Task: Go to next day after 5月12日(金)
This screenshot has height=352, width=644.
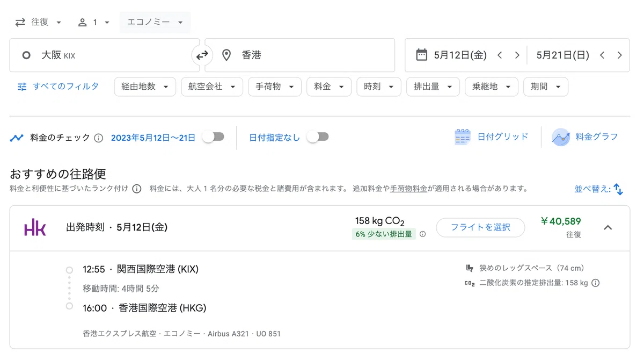Action: click(x=517, y=55)
